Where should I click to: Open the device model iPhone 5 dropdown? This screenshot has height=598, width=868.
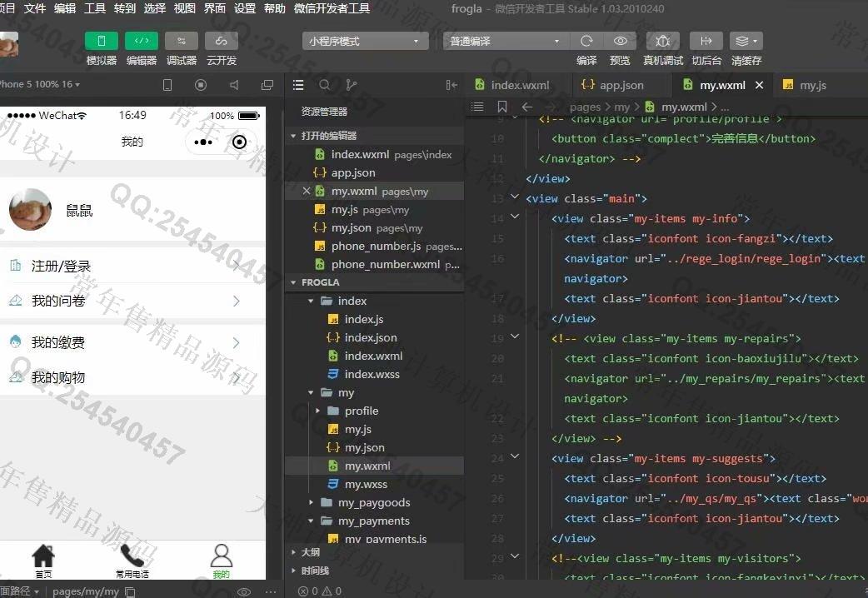40,84
